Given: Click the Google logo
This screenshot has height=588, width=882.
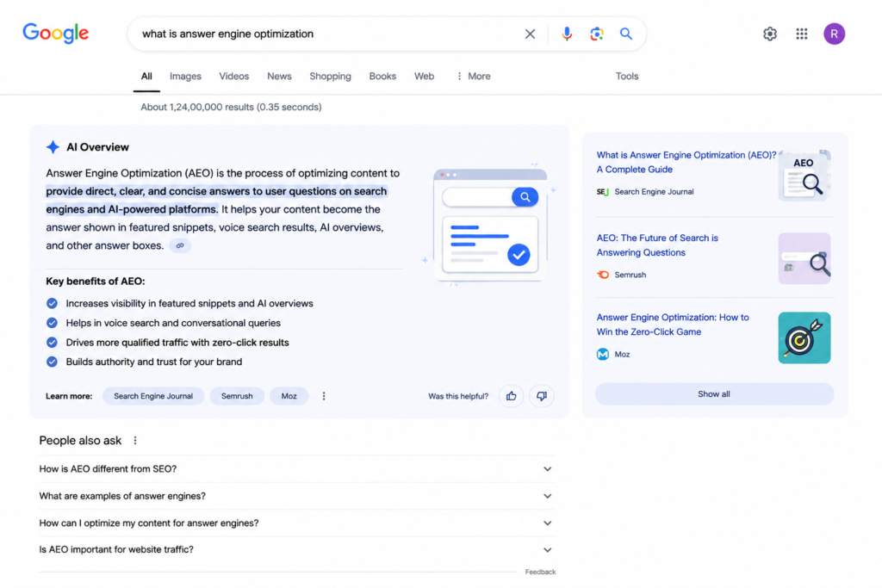Looking at the screenshot, I should click(x=56, y=34).
